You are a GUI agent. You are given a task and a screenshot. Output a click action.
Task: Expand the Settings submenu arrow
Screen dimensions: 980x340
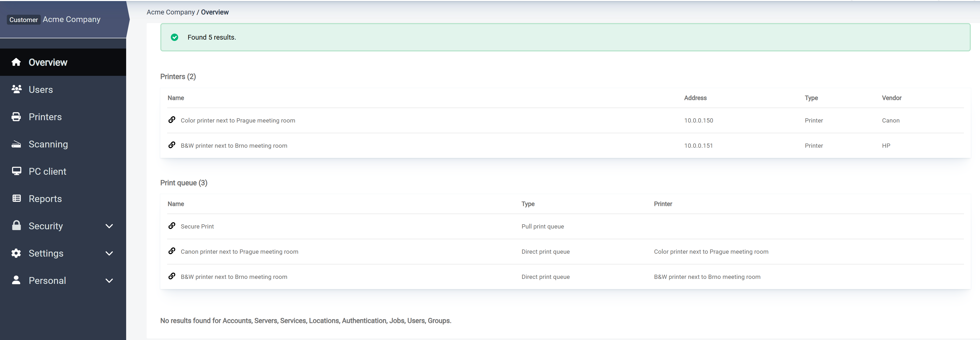tap(109, 253)
